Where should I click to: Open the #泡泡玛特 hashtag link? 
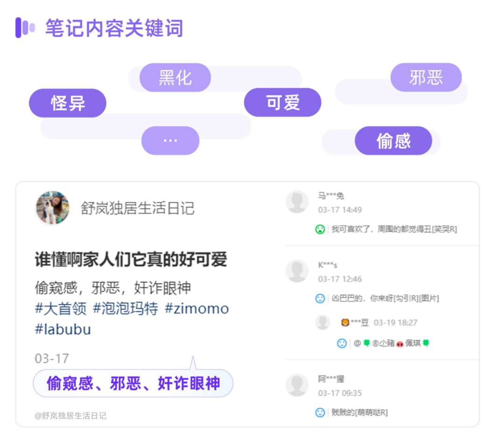click(x=125, y=308)
